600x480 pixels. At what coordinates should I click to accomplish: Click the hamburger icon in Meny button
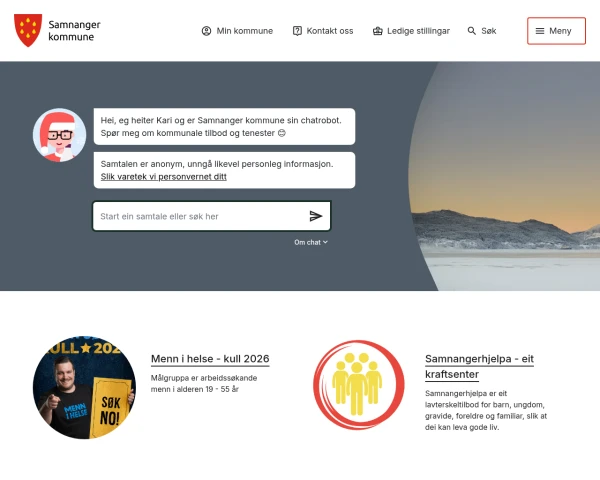click(540, 31)
